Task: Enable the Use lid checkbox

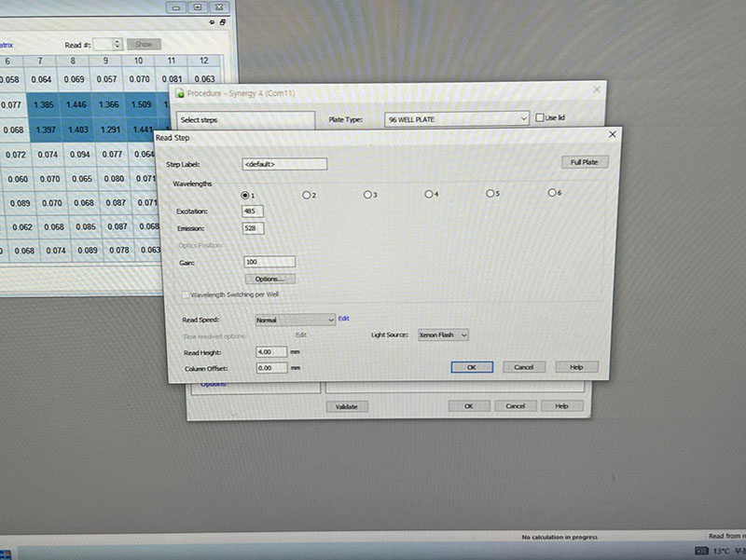Action: [x=540, y=118]
